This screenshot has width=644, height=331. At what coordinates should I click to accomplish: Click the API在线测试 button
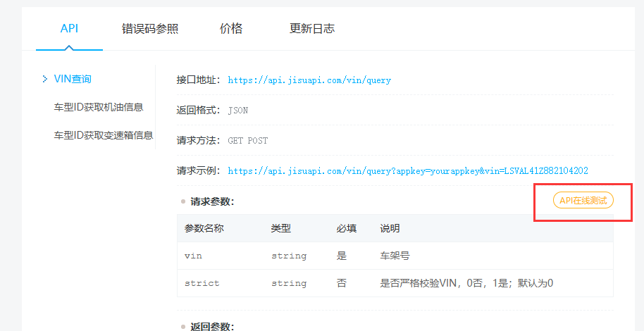tap(583, 200)
